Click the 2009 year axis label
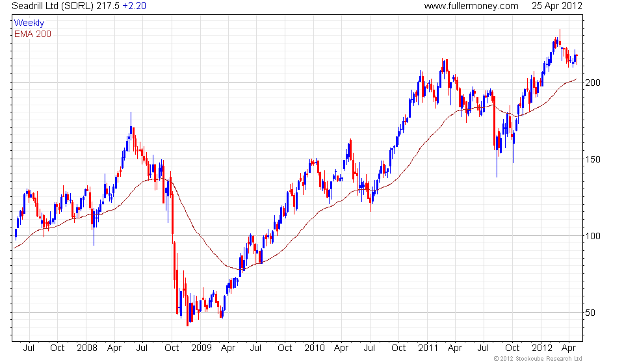This screenshot has width=637, height=364. 201,348
